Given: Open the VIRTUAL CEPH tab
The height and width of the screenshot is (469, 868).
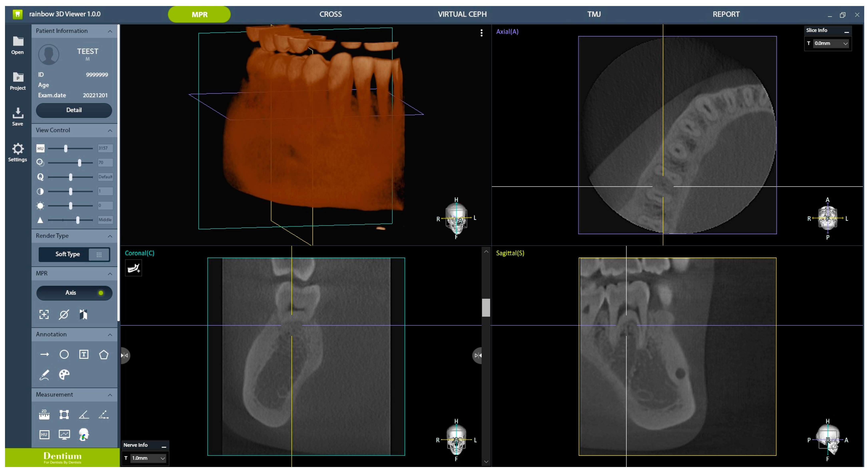Looking at the screenshot, I should point(462,14).
